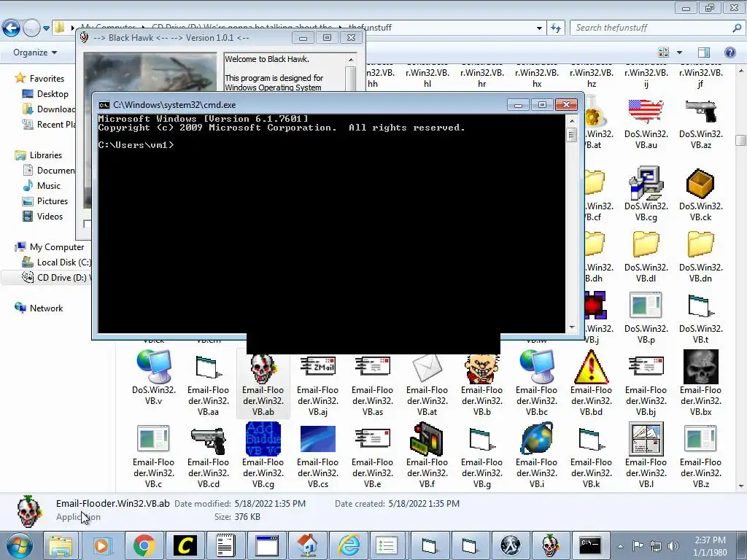Select the DoS.Win32.VB.az pistol icon
This screenshot has height=560, width=747.
(700, 112)
